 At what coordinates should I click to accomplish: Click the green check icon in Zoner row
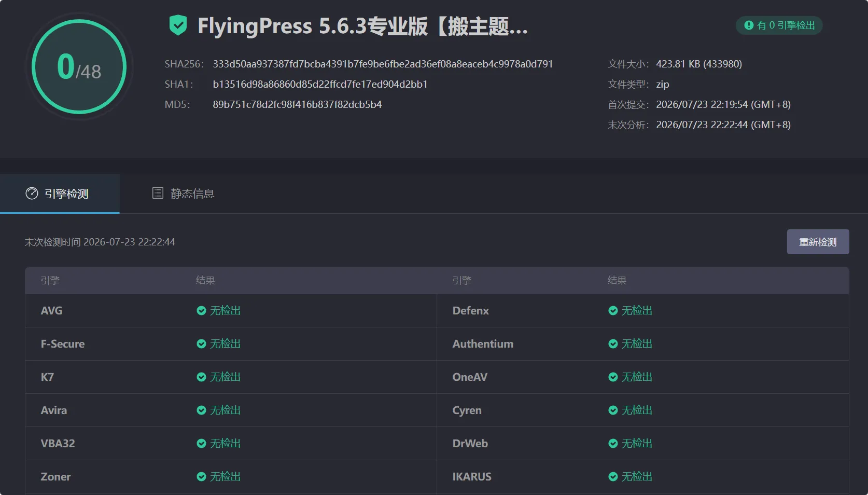click(x=201, y=477)
